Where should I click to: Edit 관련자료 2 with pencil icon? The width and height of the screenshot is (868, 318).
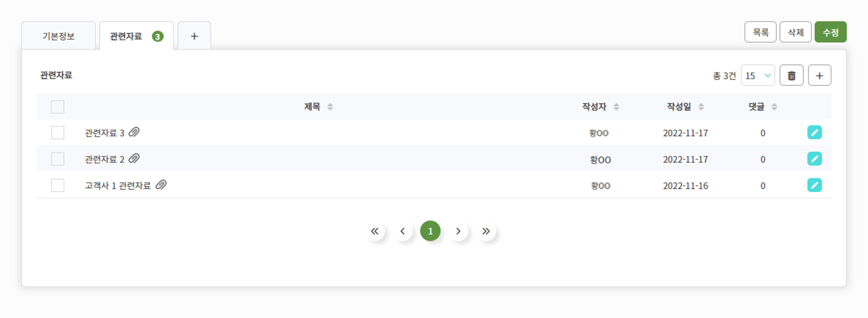814,159
